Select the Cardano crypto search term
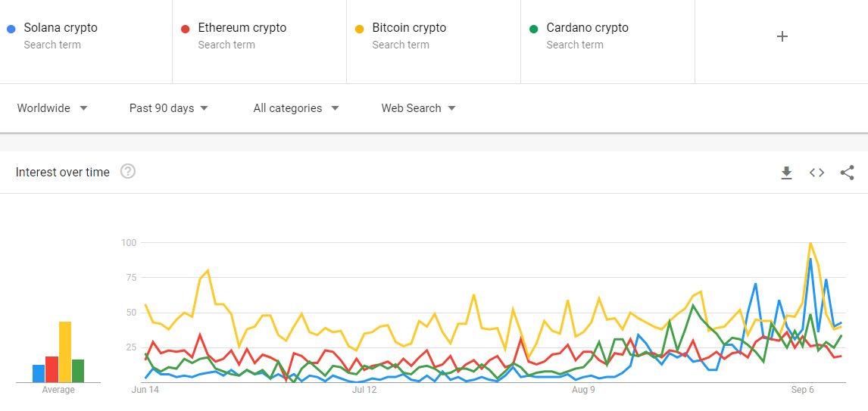868x411 pixels. pyautogui.click(x=588, y=28)
